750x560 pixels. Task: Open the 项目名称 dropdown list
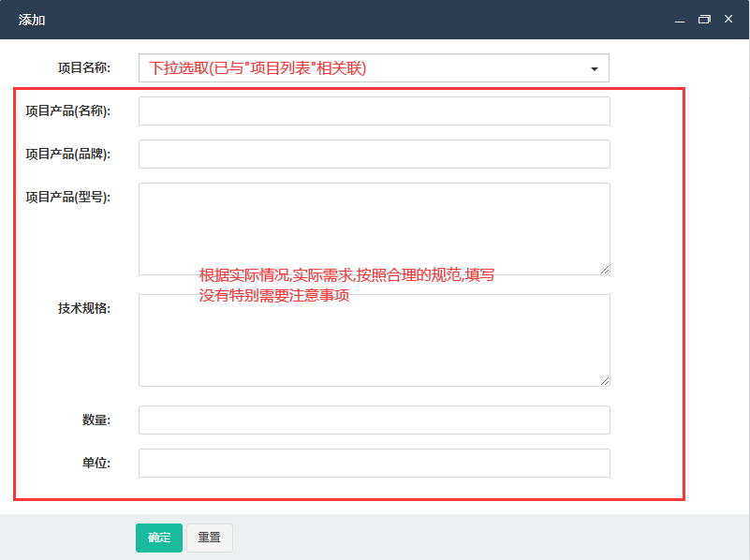(x=374, y=68)
